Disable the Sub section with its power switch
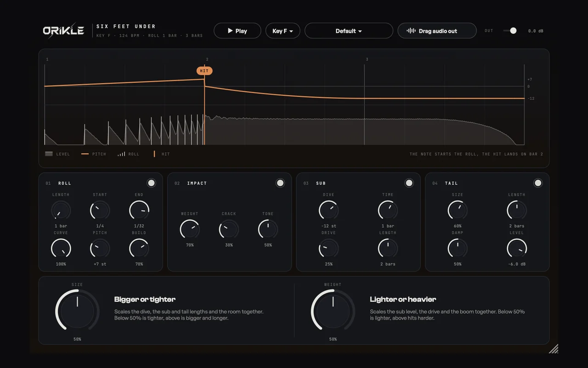The image size is (588, 368). (x=409, y=183)
